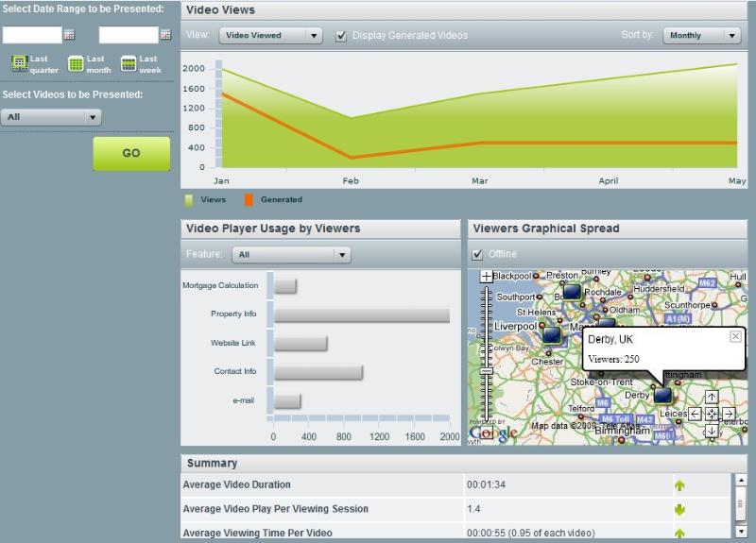Click the down trend arrow for Video Play Per Session

click(x=679, y=509)
